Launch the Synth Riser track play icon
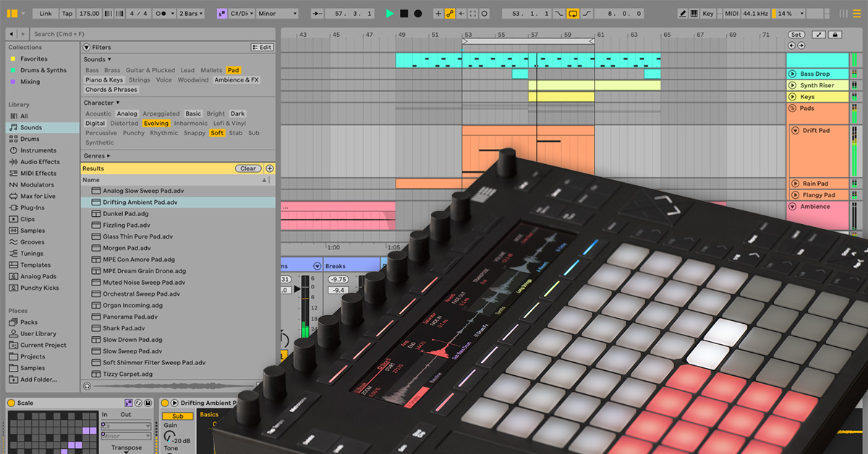868x454 pixels. 793,85
